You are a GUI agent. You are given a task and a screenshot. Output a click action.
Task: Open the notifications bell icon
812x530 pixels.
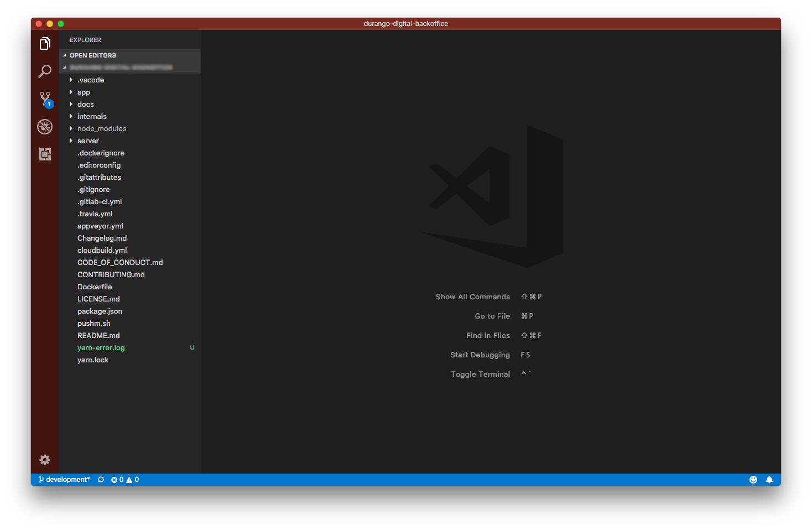(x=769, y=480)
